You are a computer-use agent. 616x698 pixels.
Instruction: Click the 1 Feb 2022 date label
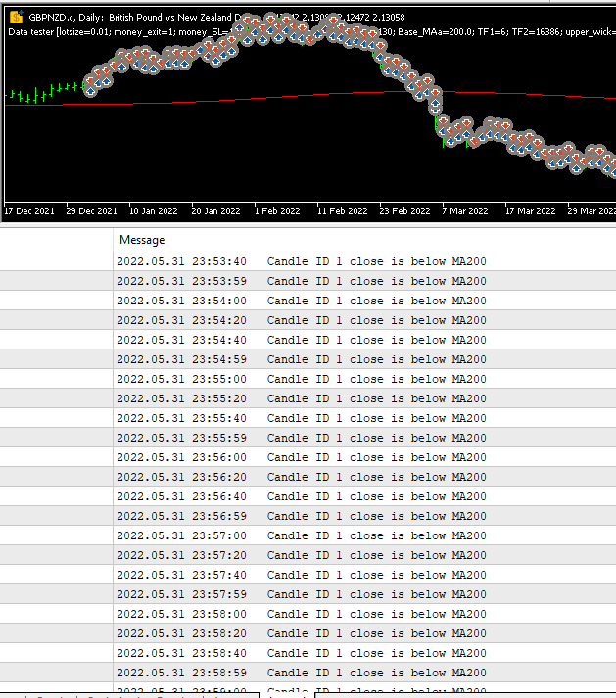pyautogui.click(x=277, y=211)
